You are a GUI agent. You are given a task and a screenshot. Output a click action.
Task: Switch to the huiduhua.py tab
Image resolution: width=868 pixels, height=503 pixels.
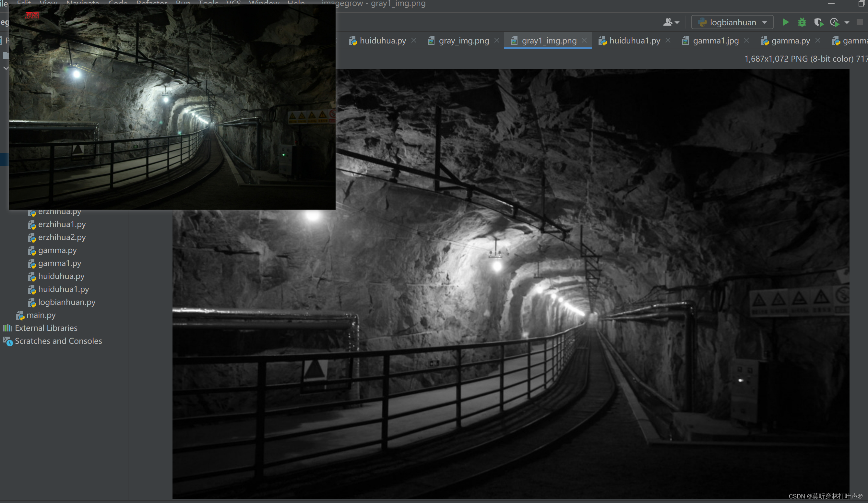pyautogui.click(x=382, y=41)
